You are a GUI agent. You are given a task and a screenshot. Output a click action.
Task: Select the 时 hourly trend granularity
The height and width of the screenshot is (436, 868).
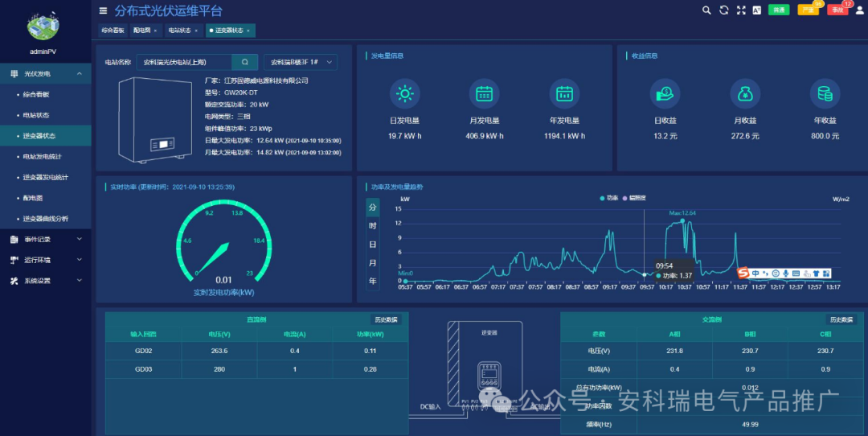click(373, 226)
